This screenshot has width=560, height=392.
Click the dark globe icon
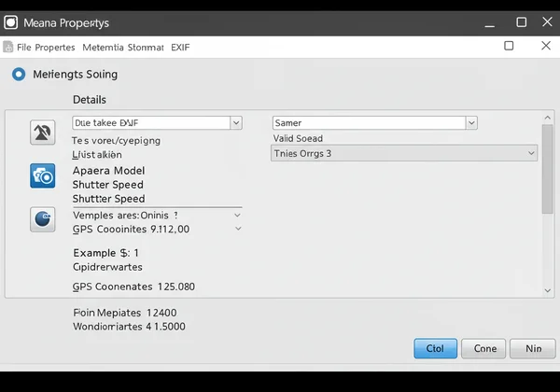click(x=42, y=219)
